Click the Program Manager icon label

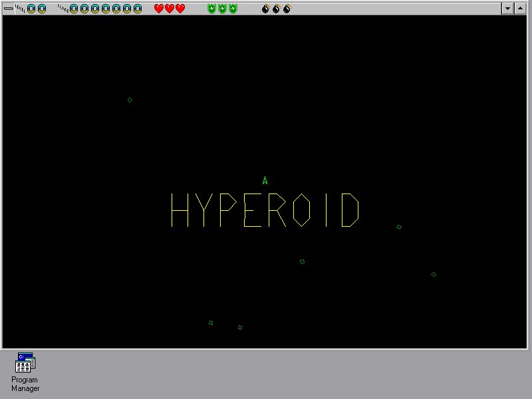25,384
